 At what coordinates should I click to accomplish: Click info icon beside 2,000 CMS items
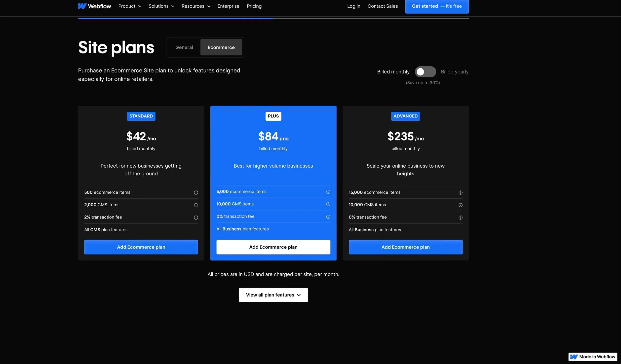[x=196, y=205]
